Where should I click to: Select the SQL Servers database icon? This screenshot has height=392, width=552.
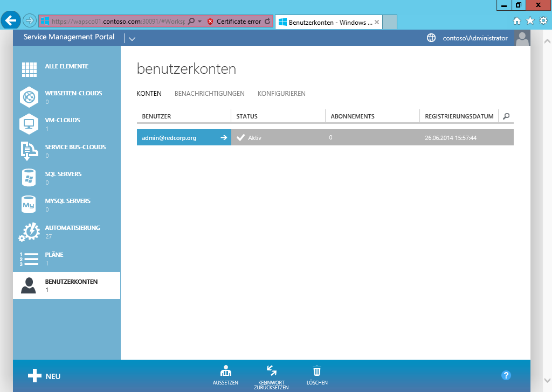(29, 178)
